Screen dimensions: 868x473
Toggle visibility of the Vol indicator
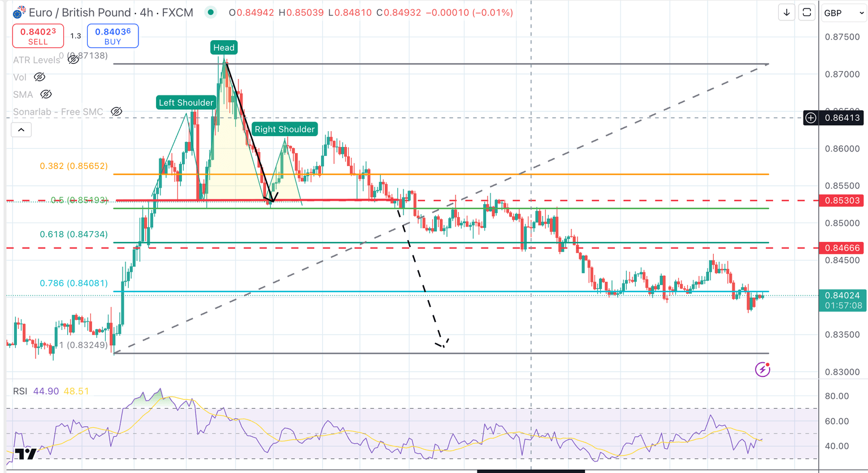tap(39, 77)
